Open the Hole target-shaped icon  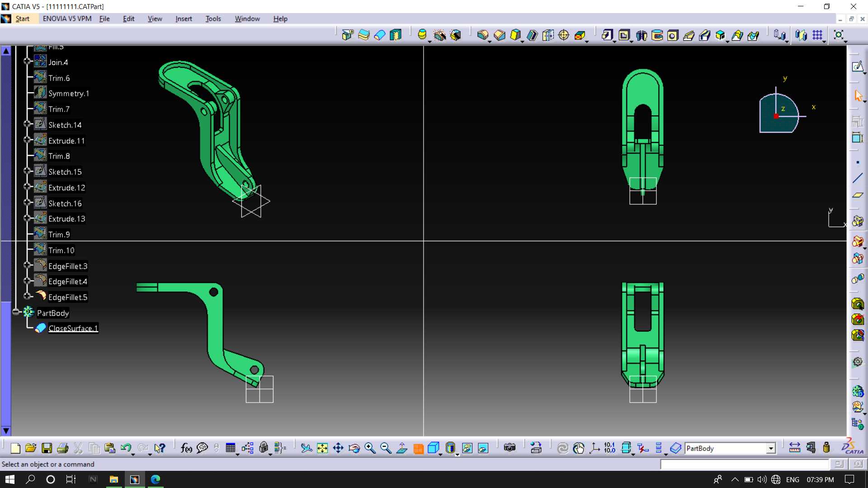pos(564,35)
